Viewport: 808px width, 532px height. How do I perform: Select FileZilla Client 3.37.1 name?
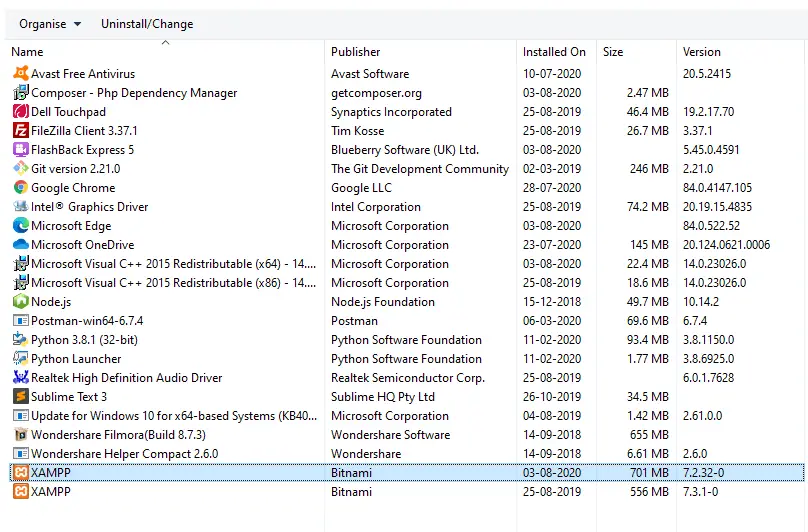[x=84, y=131]
